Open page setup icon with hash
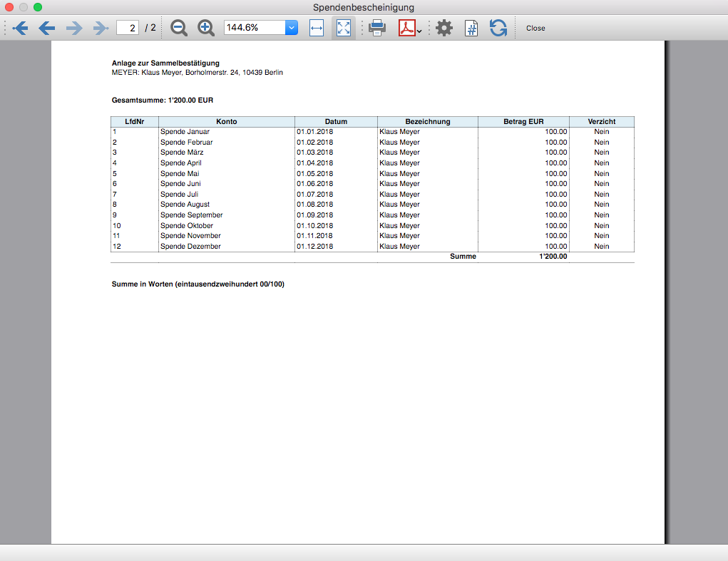This screenshot has height=561, width=728. click(x=471, y=28)
